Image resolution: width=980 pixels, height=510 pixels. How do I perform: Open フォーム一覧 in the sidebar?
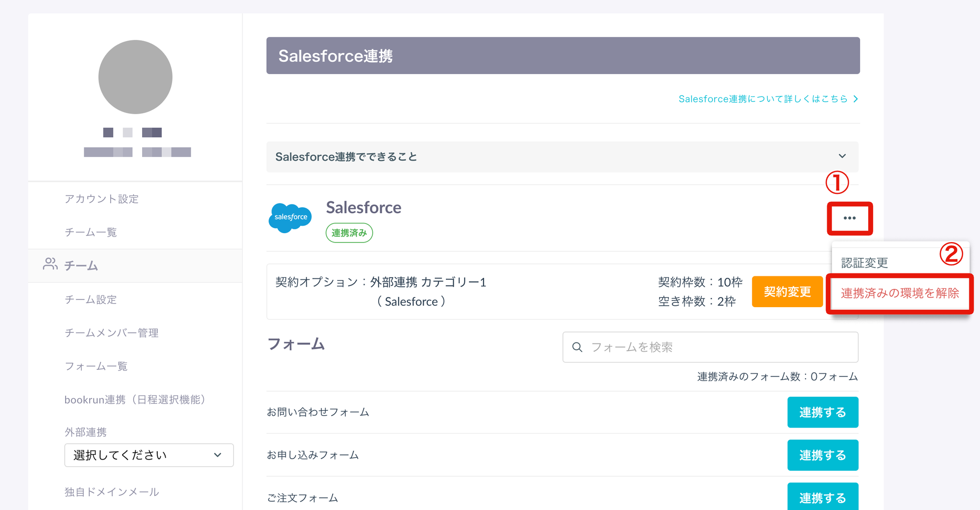(96, 366)
